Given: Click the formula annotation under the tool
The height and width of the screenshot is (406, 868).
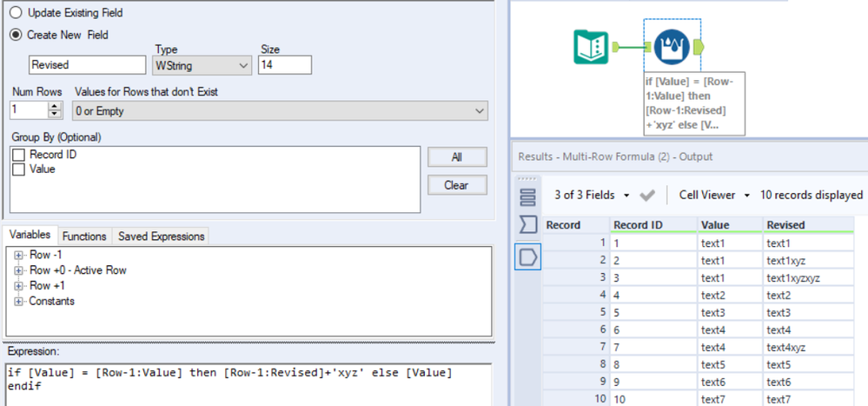Looking at the screenshot, I should tap(693, 103).
